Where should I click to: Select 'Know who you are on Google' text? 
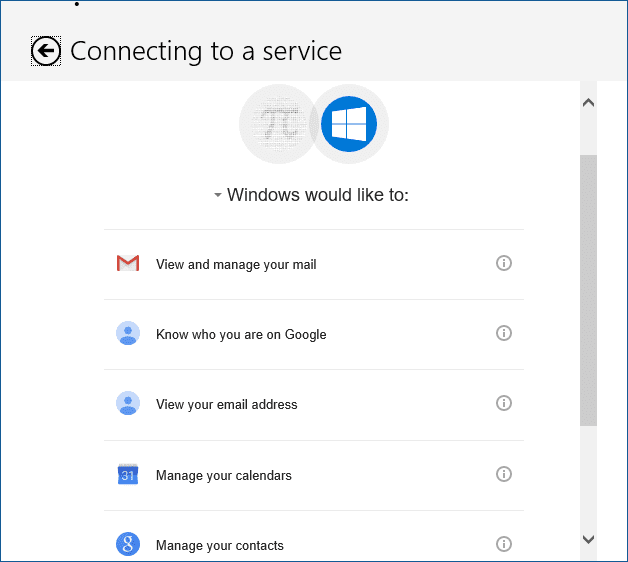click(x=241, y=334)
